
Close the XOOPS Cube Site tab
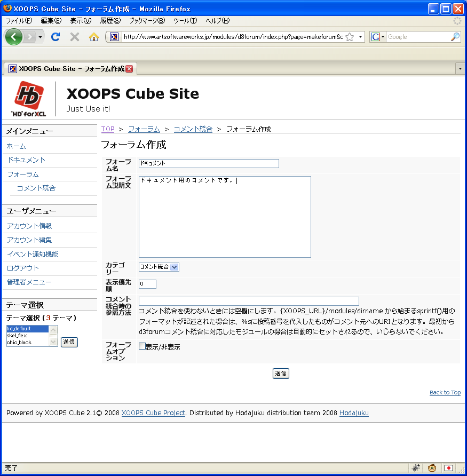point(129,69)
